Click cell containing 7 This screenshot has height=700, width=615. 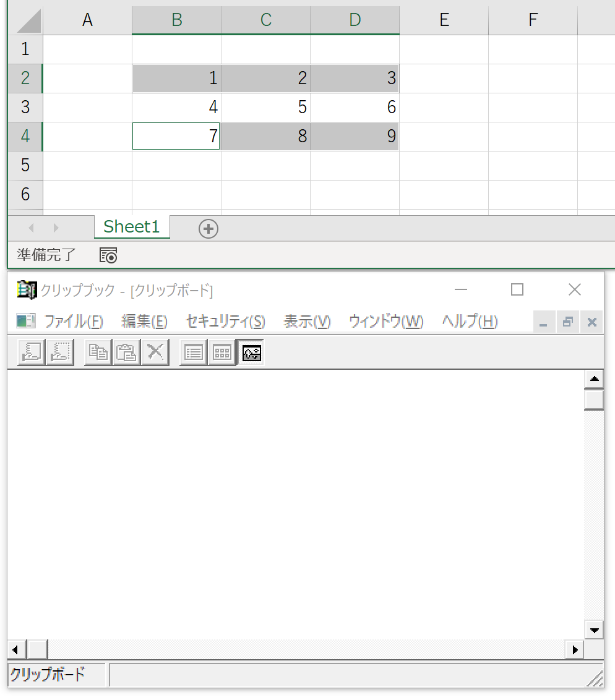[176, 136]
